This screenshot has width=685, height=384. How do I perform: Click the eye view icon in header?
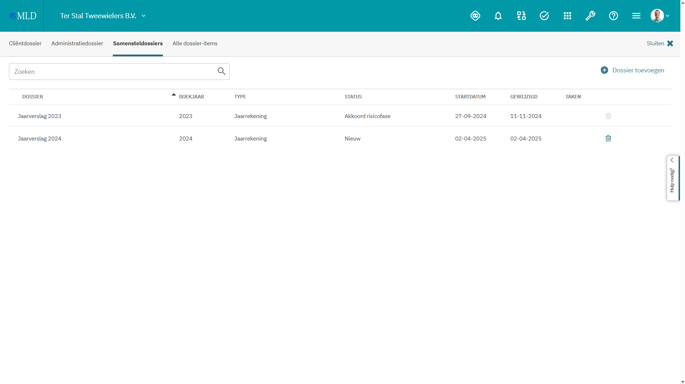475,16
